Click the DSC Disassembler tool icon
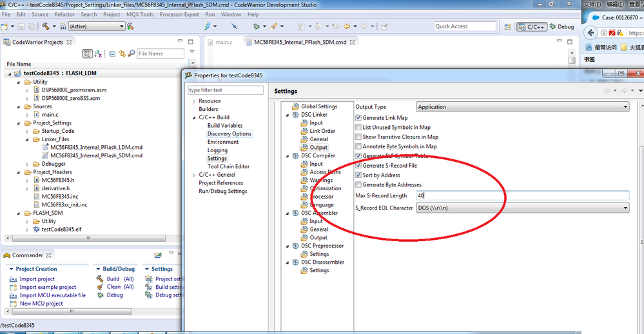644x334 pixels. pyautogui.click(x=295, y=262)
